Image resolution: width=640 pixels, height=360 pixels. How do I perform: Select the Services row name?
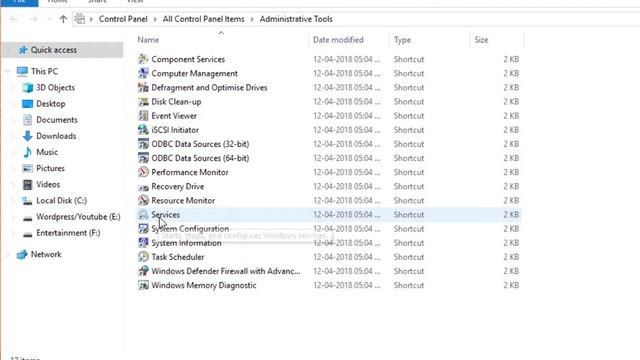pyautogui.click(x=166, y=215)
